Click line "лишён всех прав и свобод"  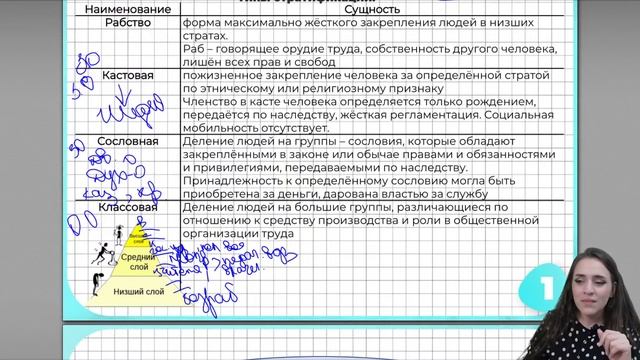click(259, 62)
